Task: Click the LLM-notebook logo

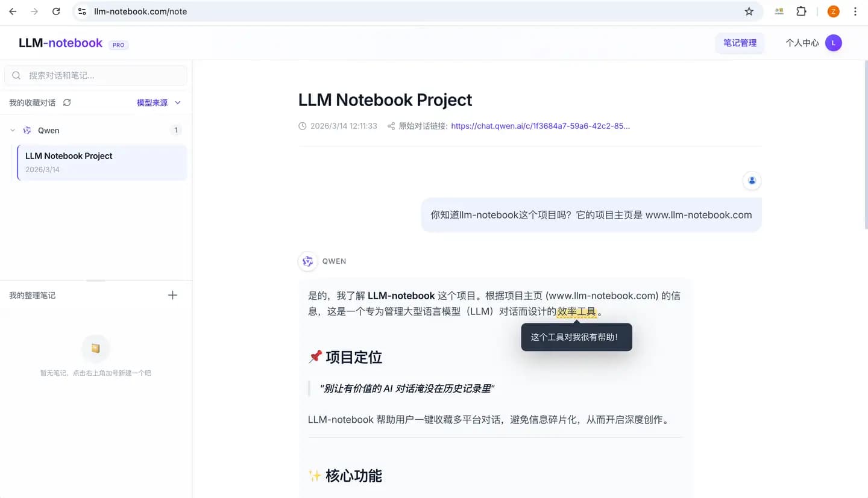Action: [60, 43]
